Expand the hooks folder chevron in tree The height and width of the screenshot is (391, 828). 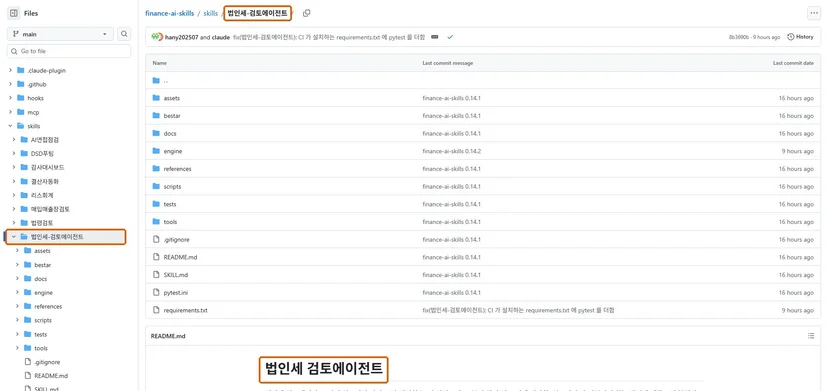[10, 98]
